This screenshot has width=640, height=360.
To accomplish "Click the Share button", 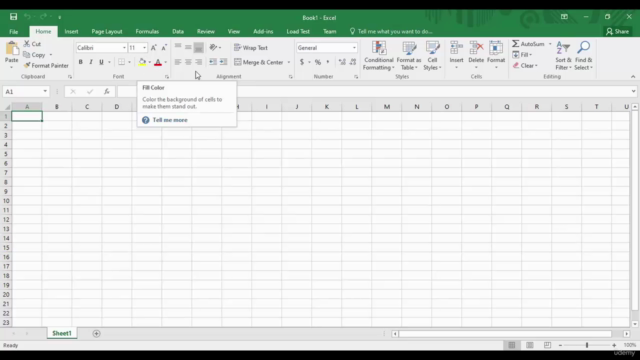I will pyautogui.click(x=618, y=31).
